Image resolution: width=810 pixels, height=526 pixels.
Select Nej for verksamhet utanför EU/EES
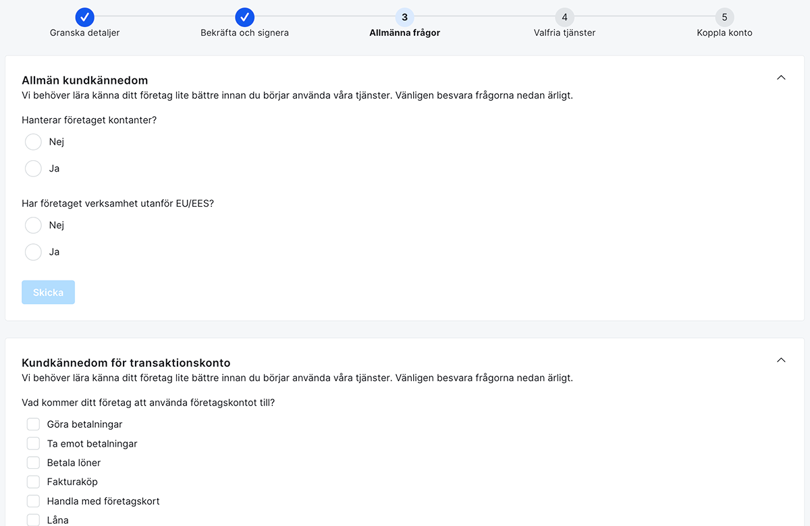pyautogui.click(x=34, y=226)
